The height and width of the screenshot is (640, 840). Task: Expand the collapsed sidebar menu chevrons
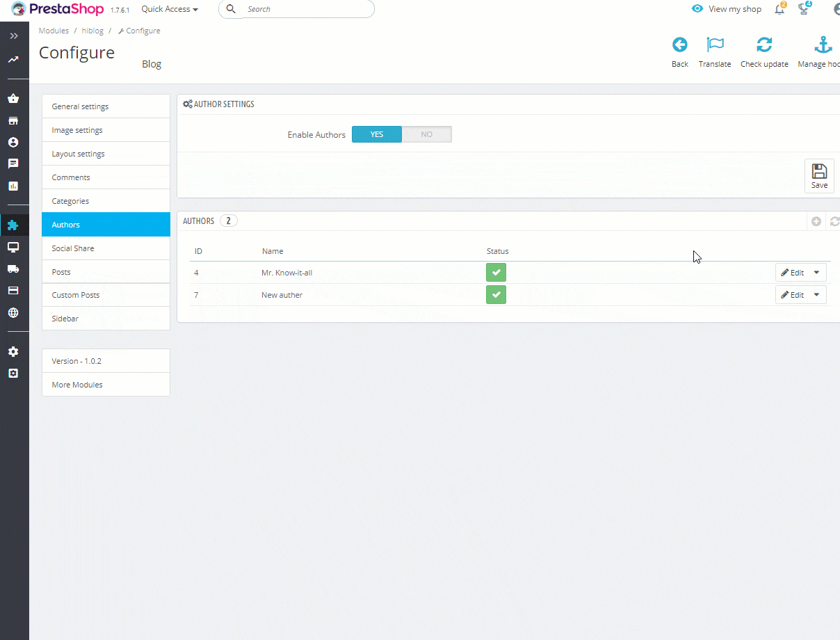14,35
